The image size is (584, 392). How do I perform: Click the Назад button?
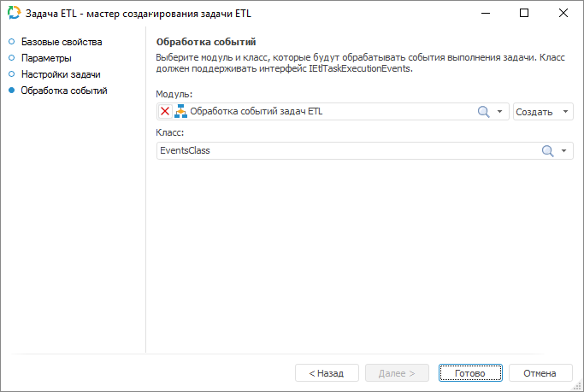click(x=327, y=373)
